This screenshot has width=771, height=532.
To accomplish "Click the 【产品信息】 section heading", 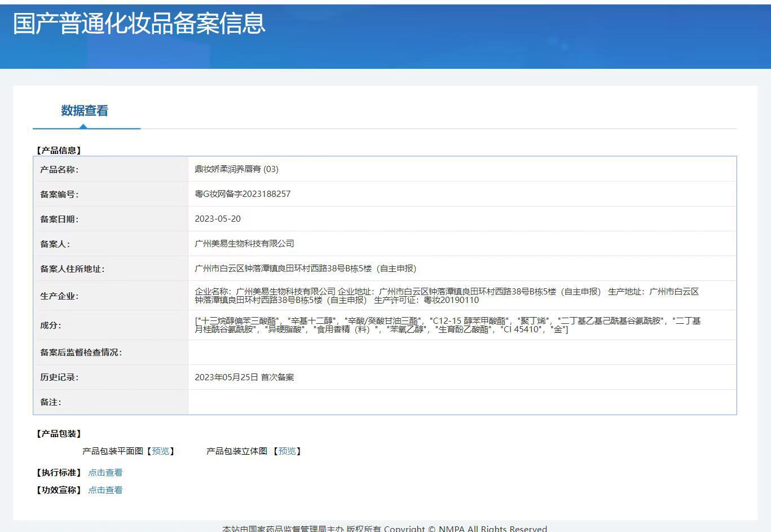I will tap(59, 151).
